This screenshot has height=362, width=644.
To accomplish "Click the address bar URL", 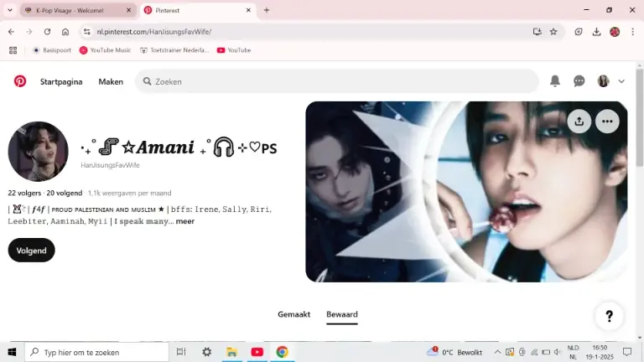I will 154,32.
